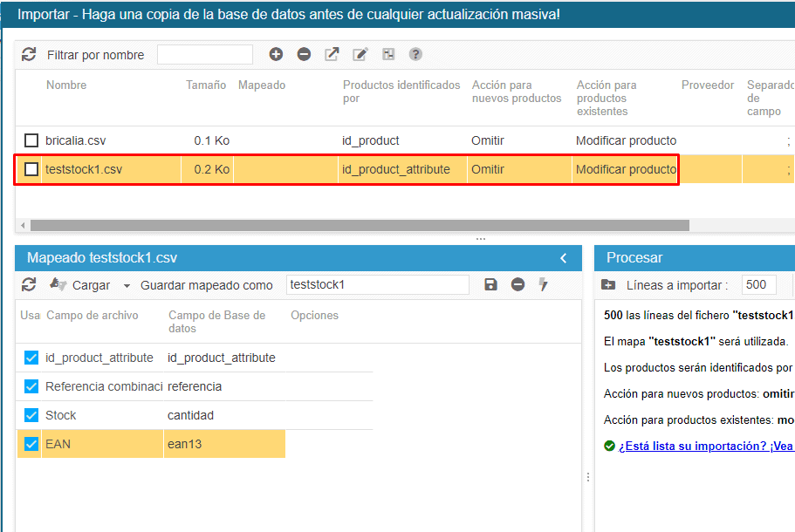Click the external link export icon
This screenshot has width=795, height=532.
(332, 54)
